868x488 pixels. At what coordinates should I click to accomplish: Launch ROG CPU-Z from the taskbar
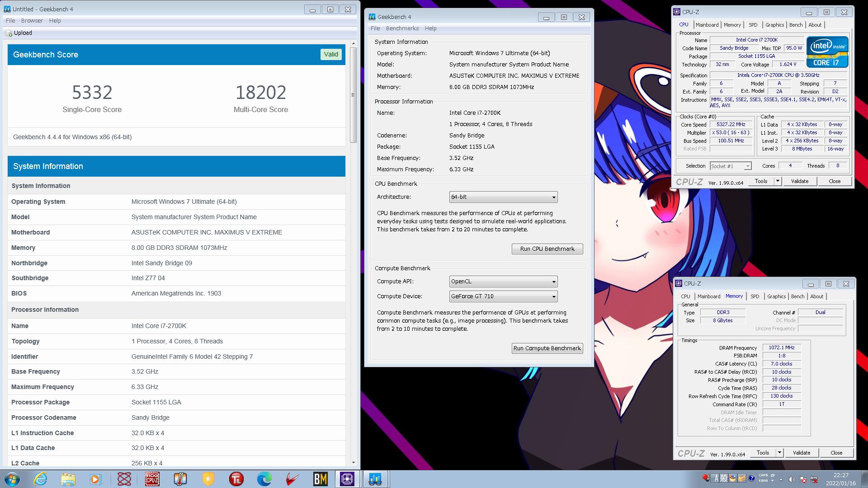[x=152, y=479]
